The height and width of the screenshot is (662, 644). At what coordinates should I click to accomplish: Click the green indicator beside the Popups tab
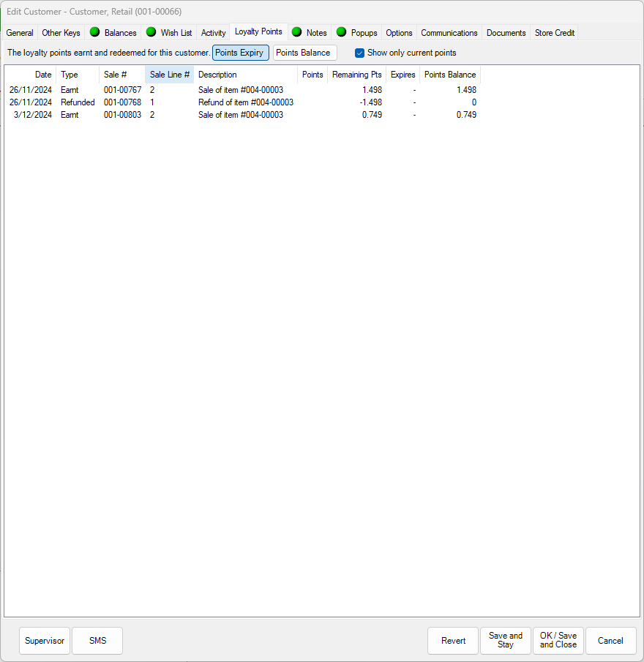point(341,32)
